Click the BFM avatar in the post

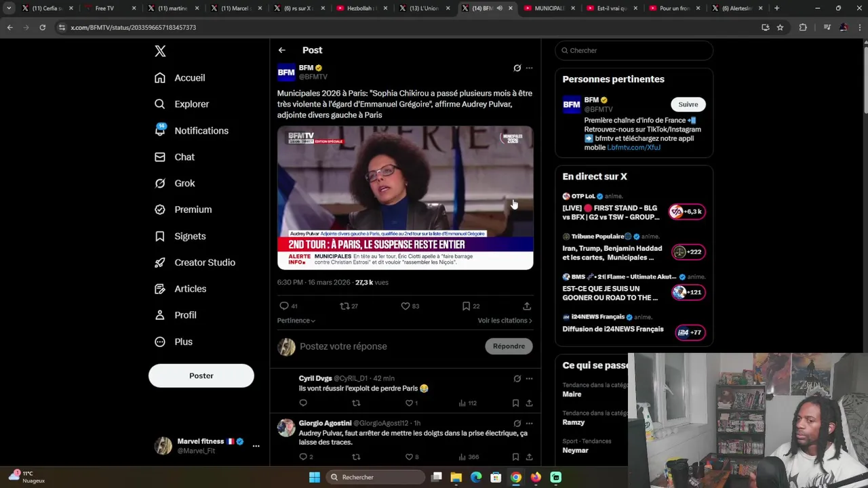286,73
